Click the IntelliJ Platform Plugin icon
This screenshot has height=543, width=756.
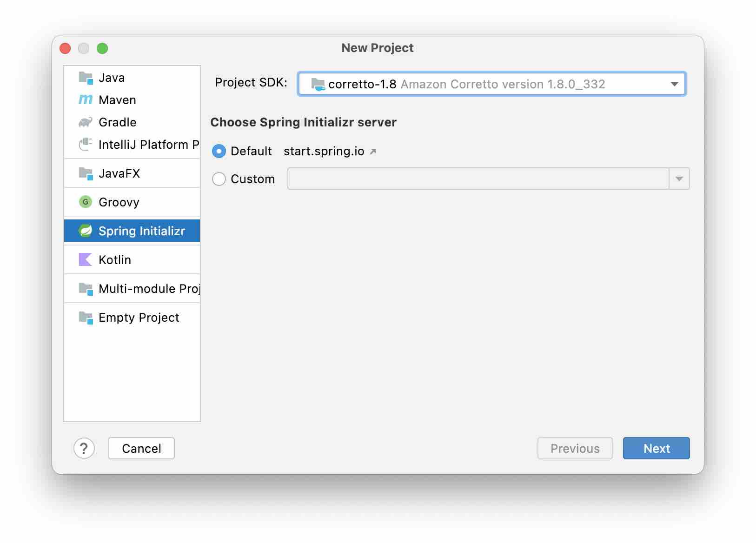(x=86, y=145)
